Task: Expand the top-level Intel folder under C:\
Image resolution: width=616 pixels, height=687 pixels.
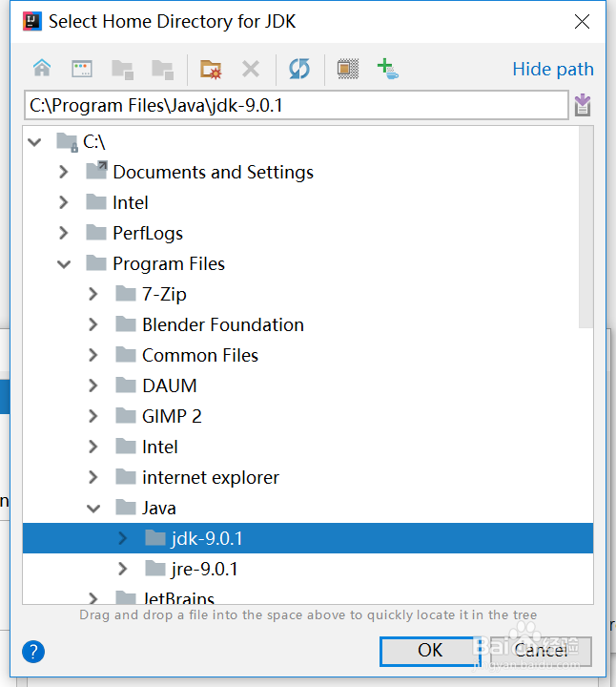Action: click(x=64, y=202)
